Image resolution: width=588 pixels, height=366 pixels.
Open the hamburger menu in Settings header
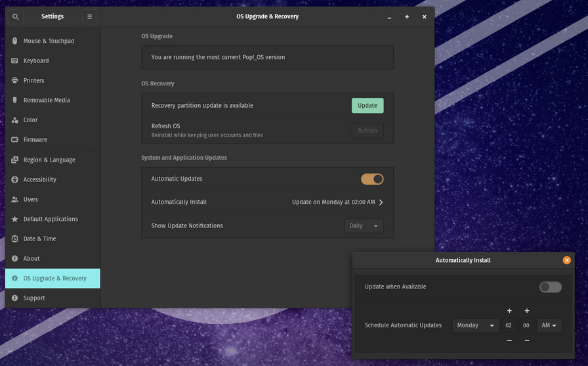[x=90, y=16]
